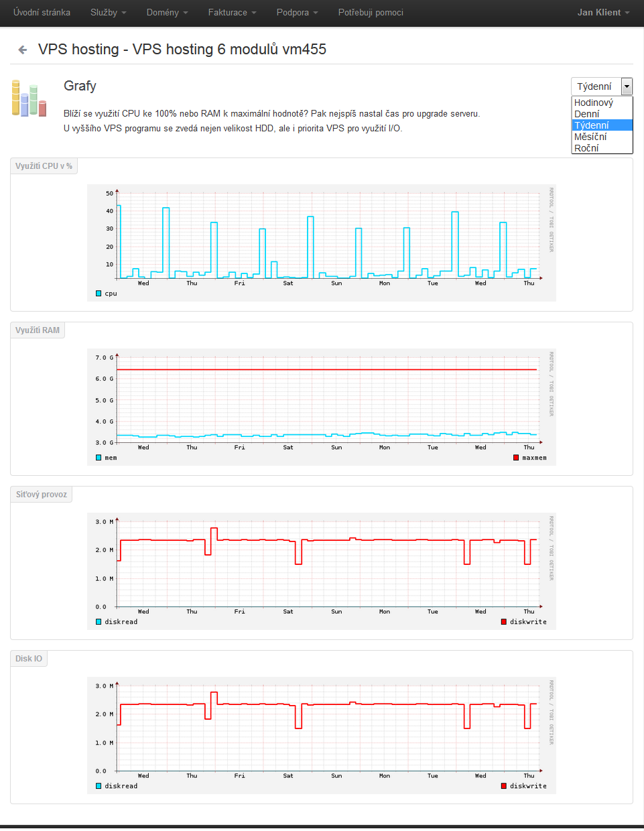This screenshot has width=644, height=831.
Task: Select Měsíční from the period list
Action: 590,137
